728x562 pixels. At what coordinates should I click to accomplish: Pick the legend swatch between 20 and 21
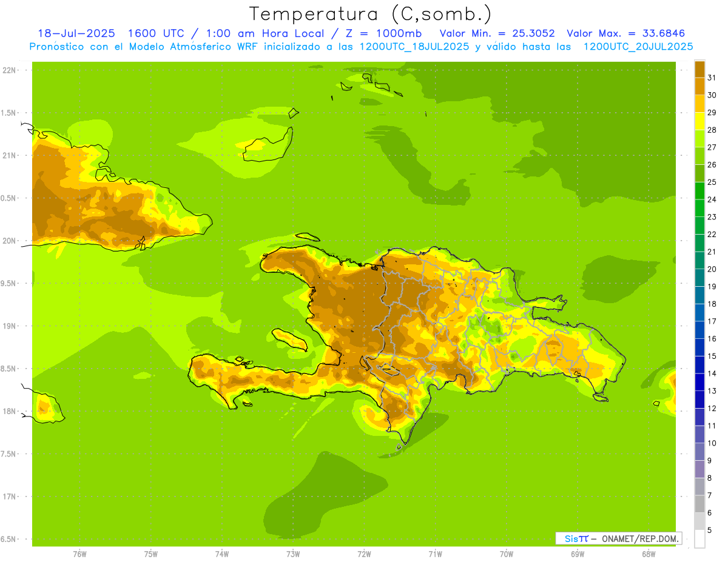tap(699, 260)
